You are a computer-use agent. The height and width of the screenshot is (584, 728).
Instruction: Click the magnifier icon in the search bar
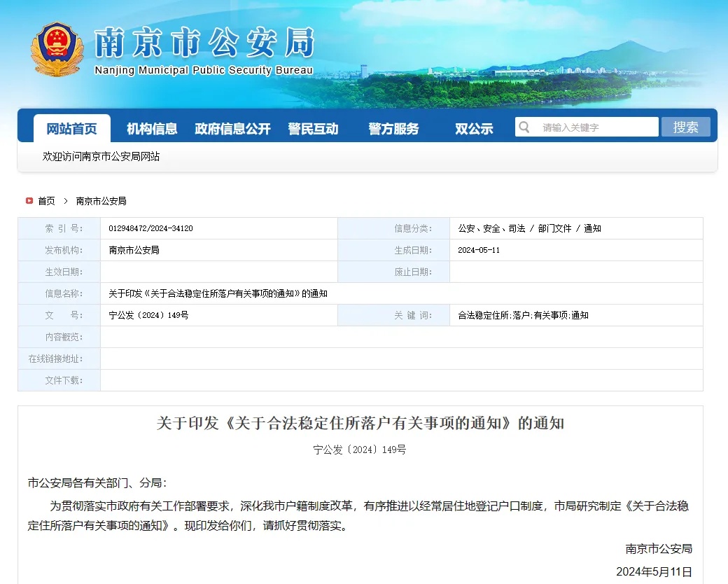[x=526, y=127]
